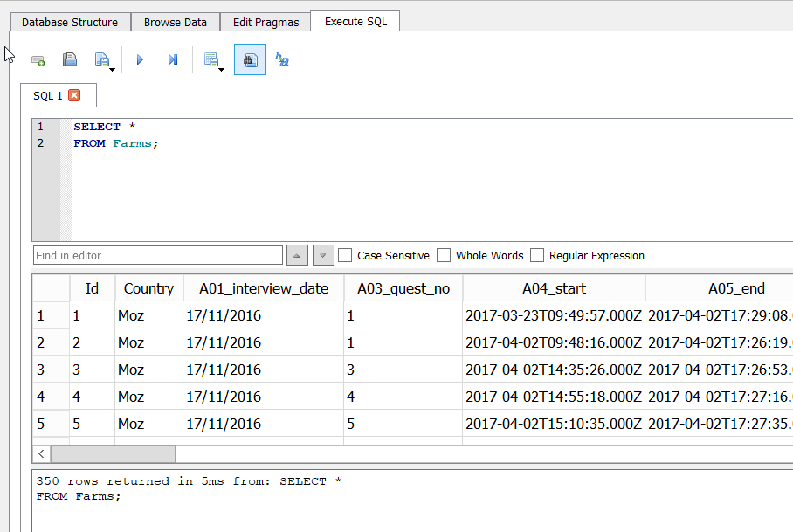Toggle the find in editor binoculars icon

[x=250, y=59]
